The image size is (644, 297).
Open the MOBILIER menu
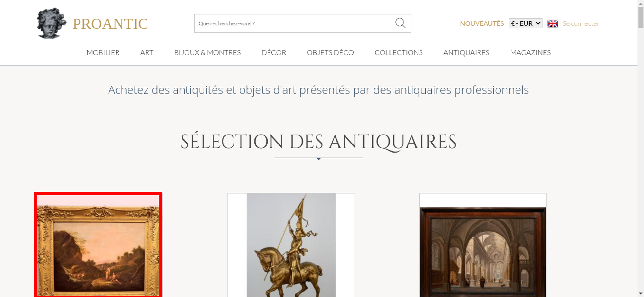tap(103, 52)
